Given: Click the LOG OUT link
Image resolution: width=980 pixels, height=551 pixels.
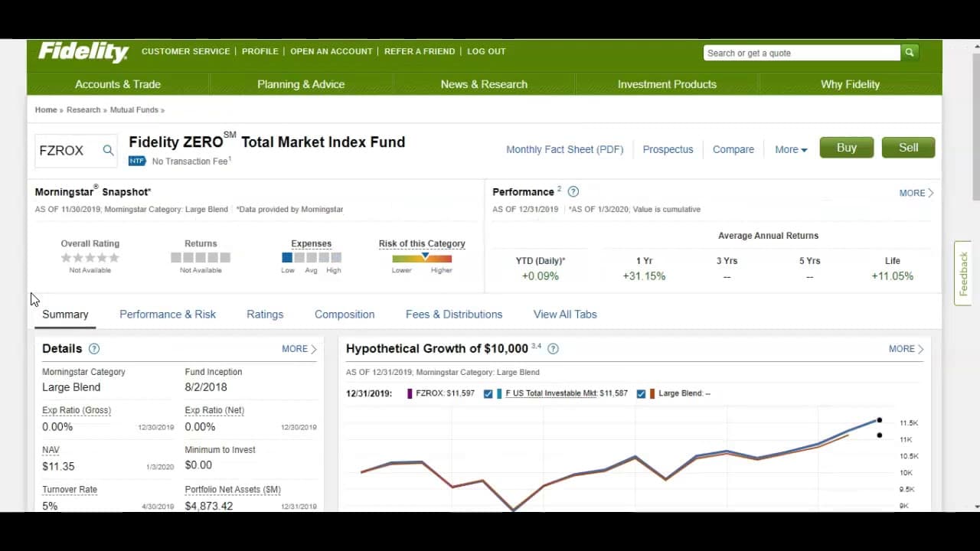Looking at the screenshot, I should tap(486, 51).
